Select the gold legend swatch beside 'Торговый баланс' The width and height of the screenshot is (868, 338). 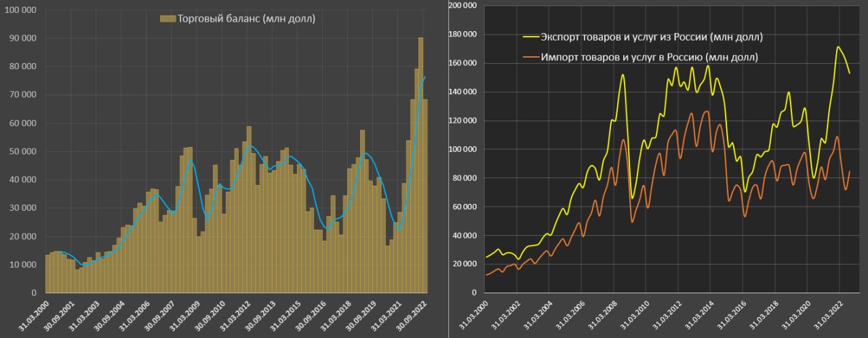(x=167, y=18)
